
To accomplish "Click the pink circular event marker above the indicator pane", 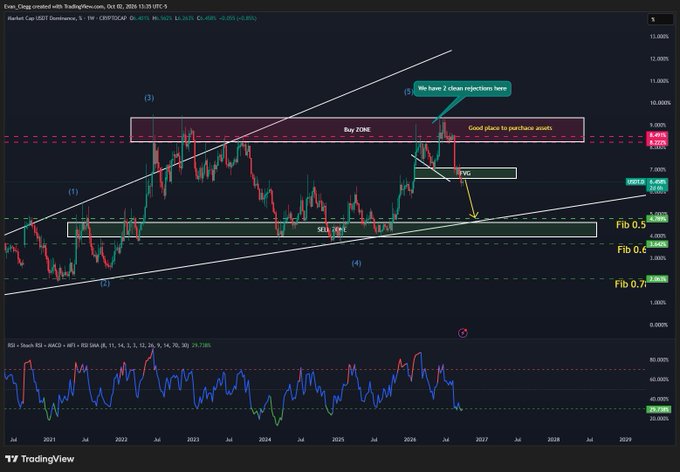I will pos(463,333).
